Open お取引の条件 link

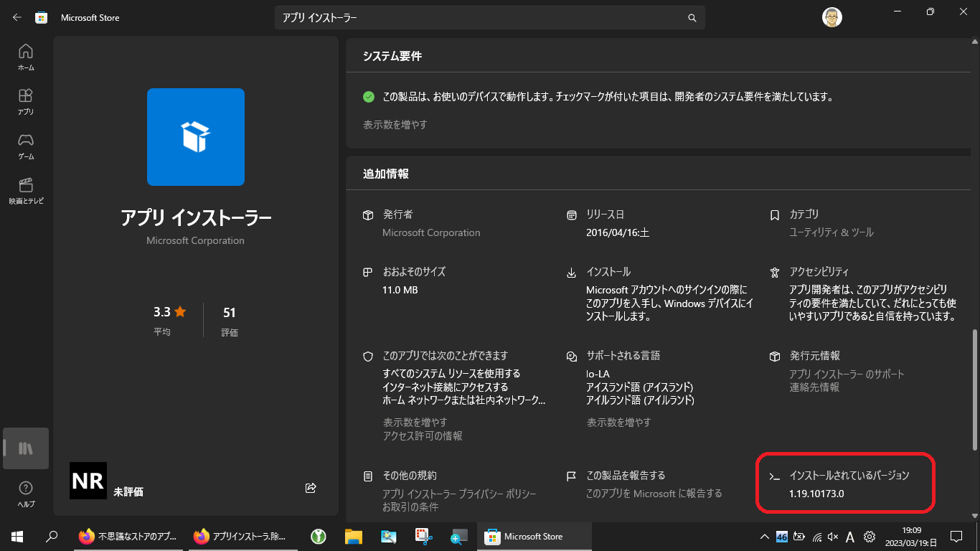(410, 507)
